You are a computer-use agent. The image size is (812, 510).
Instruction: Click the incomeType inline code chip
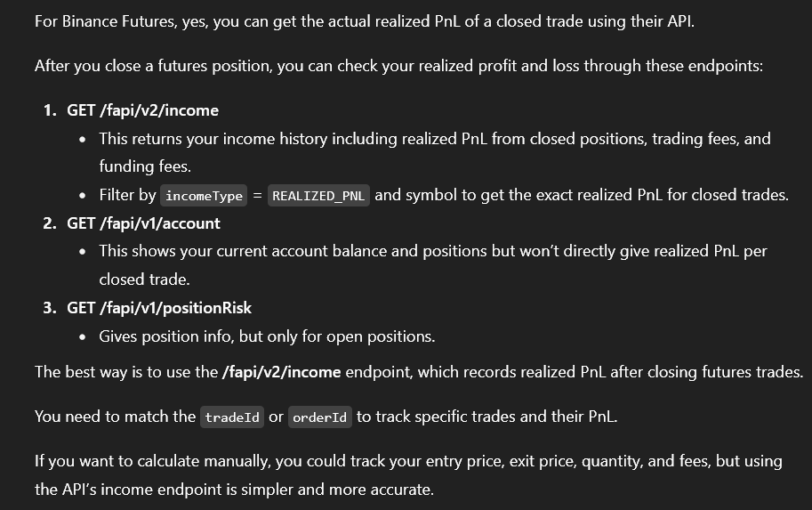point(205,196)
